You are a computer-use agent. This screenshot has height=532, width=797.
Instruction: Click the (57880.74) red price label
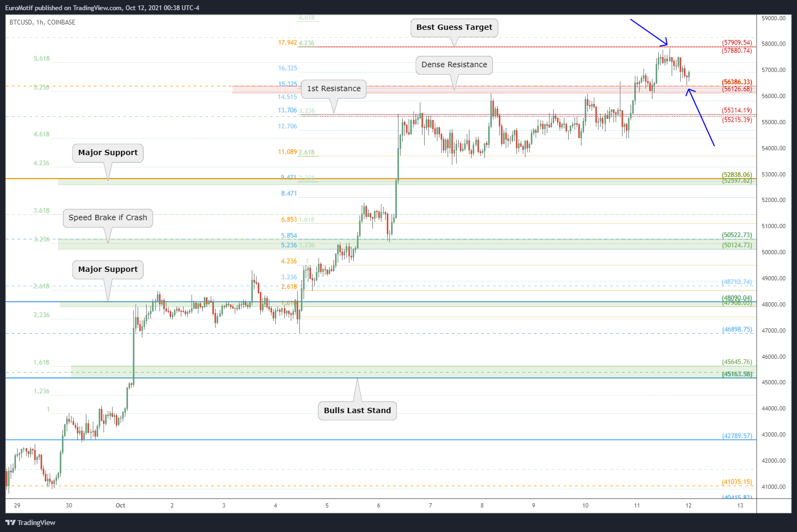point(737,51)
